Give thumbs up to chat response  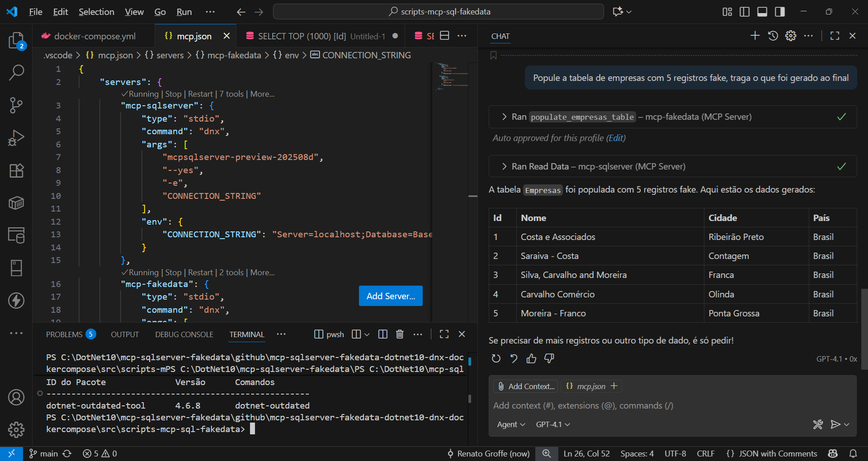point(531,358)
